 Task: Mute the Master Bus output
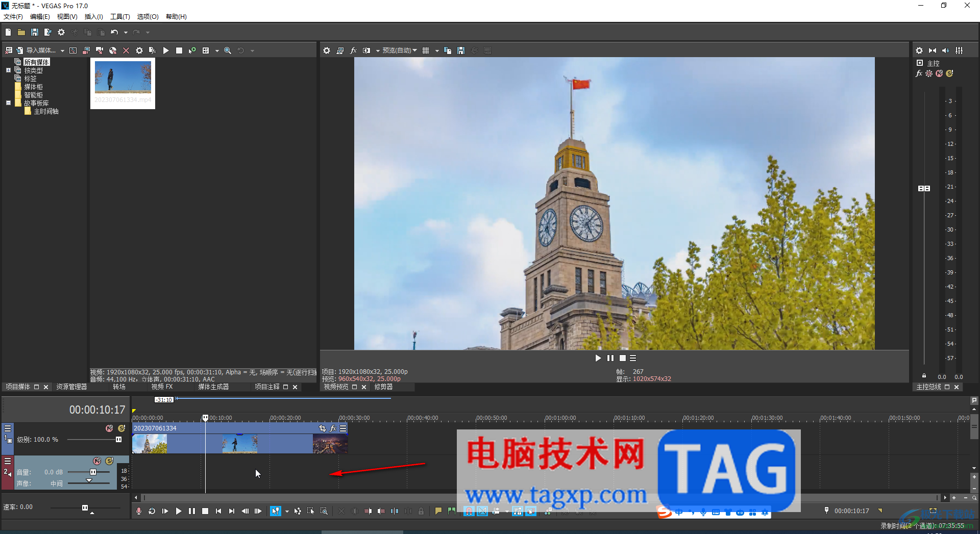tap(939, 73)
